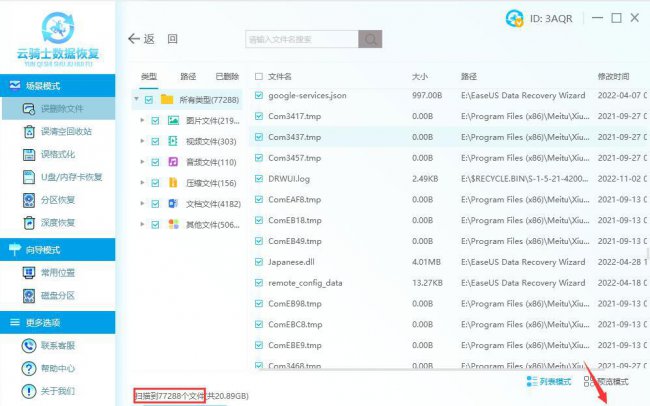The width and height of the screenshot is (650, 406).
Task: Select 误格式化 recovery option
Action: click(x=50, y=154)
